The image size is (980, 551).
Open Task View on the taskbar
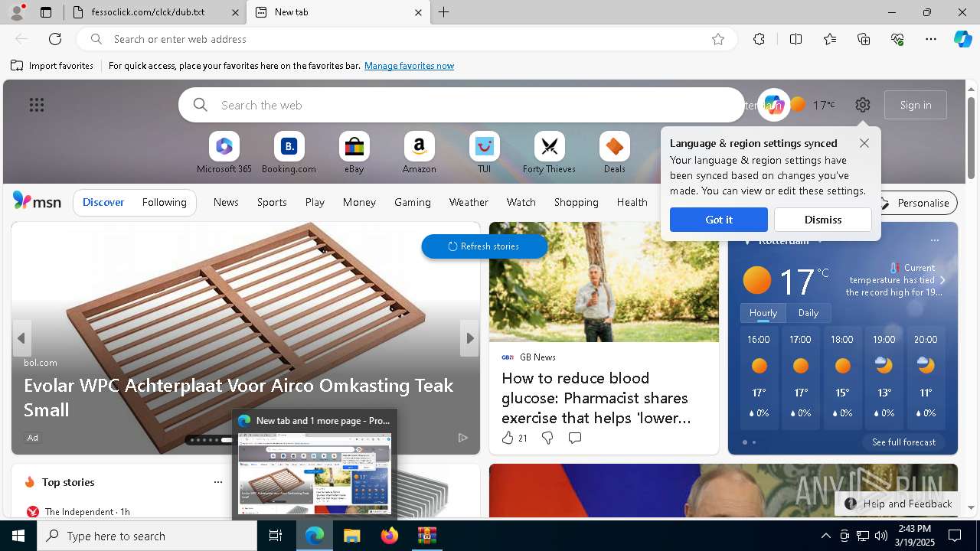click(276, 536)
